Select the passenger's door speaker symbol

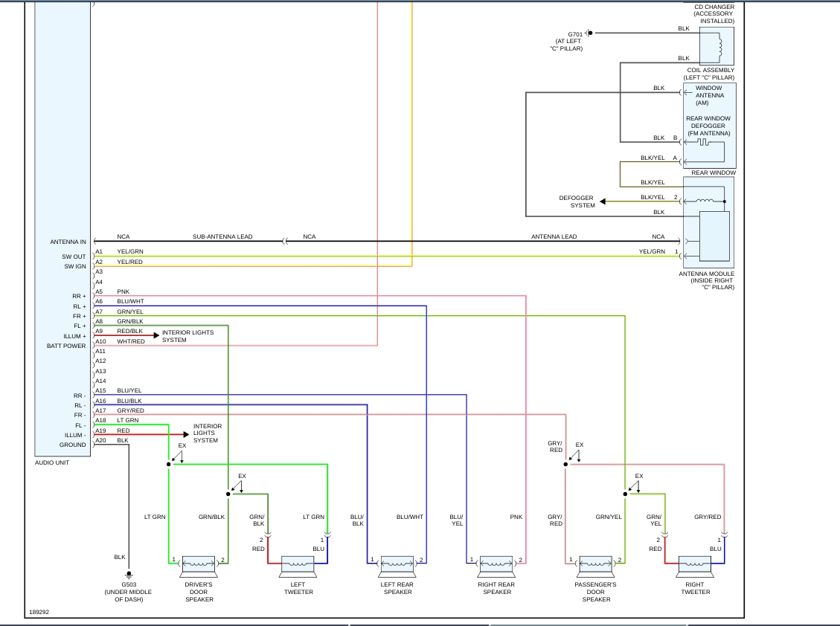point(594,565)
